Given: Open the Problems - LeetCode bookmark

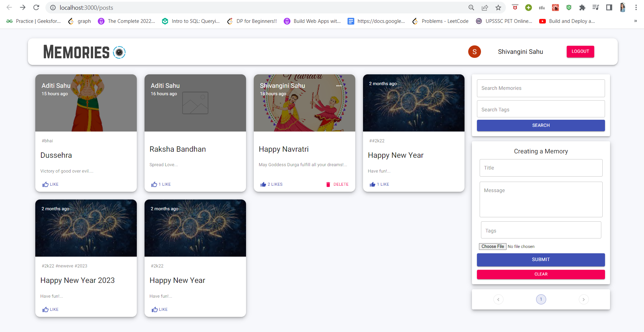Looking at the screenshot, I should tap(440, 21).
